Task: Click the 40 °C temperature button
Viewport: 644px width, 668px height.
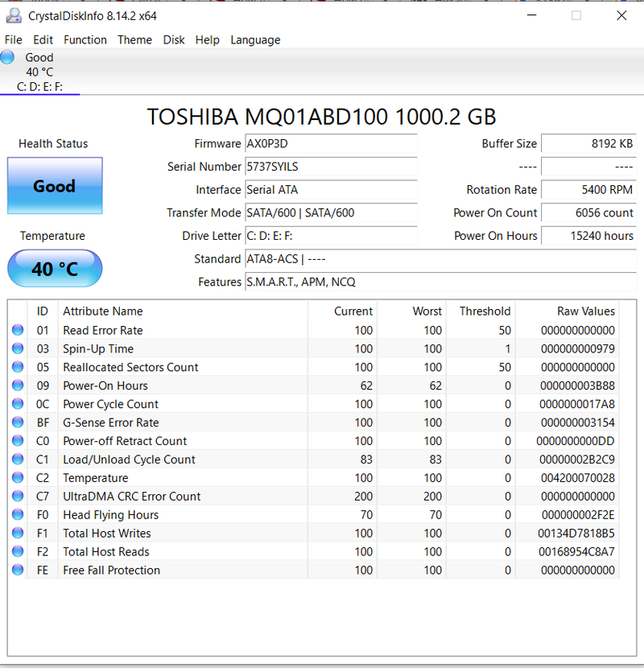Action: (x=55, y=268)
